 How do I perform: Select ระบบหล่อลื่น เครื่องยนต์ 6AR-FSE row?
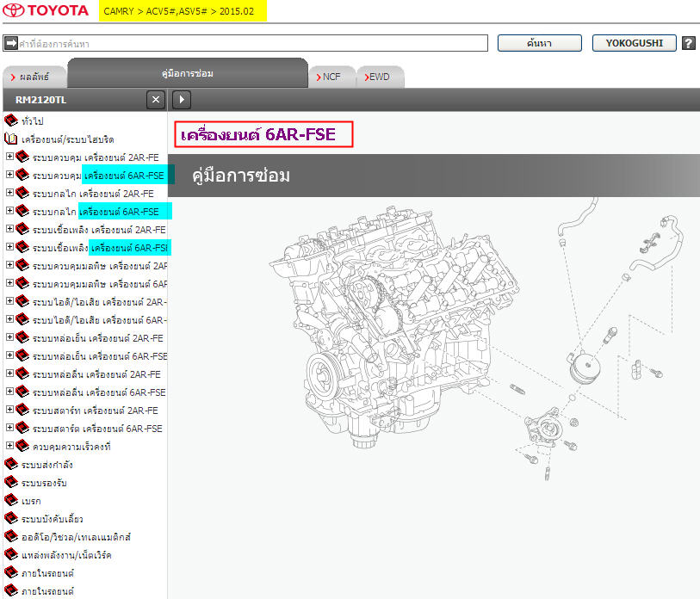click(99, 392)
